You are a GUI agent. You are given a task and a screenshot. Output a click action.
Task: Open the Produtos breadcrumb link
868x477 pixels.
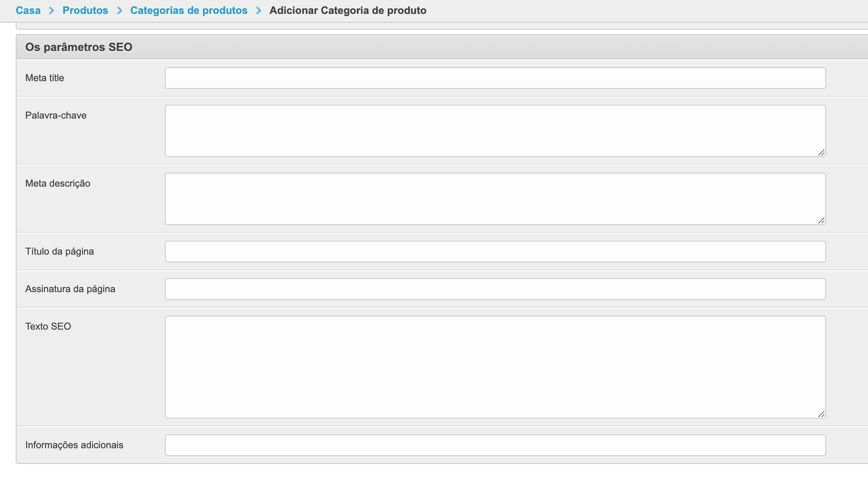tap(85, 10)
